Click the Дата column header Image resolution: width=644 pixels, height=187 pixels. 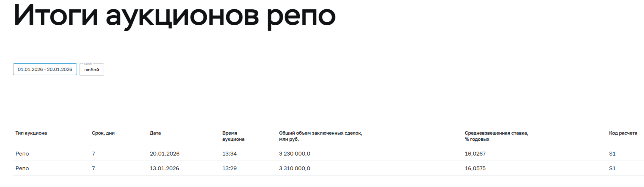[x=155, y=133]
